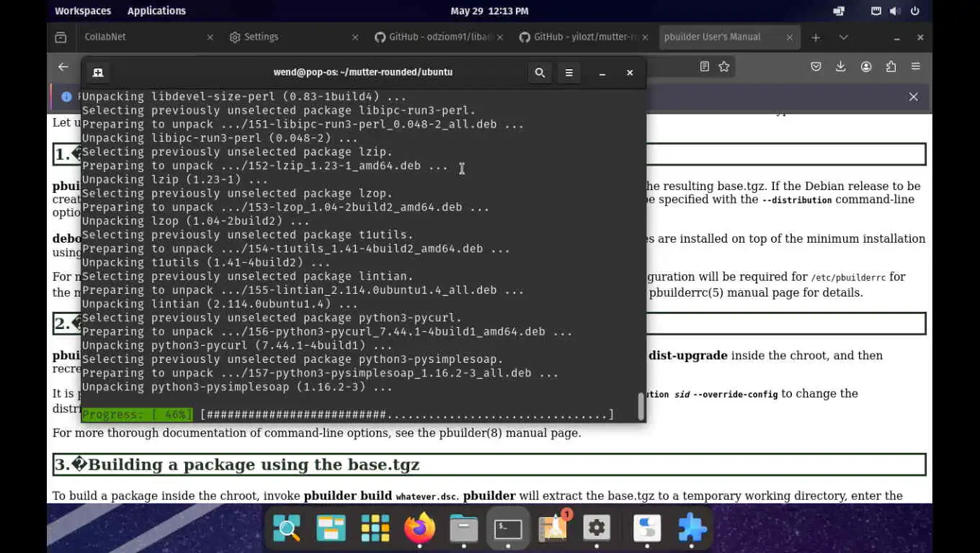Launch the search launcher from dock
Screen dimensions: 980x553
click(x=287, y=529)
